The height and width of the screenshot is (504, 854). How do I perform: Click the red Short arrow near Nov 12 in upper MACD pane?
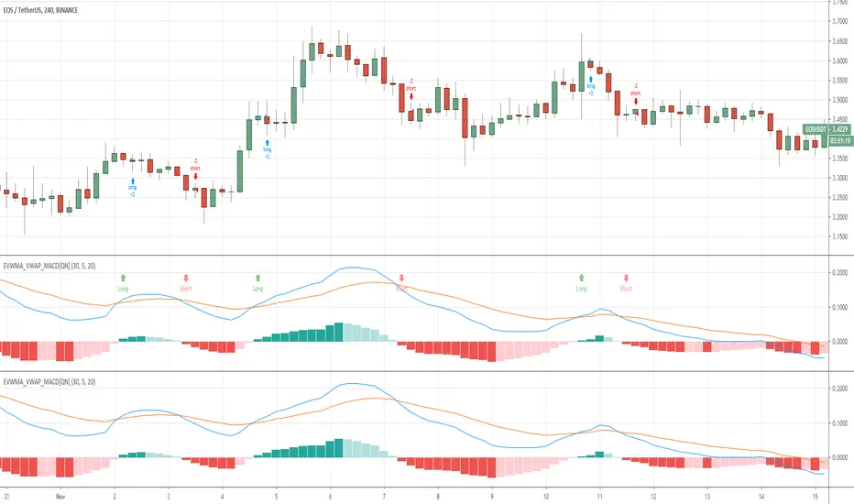click(626, 277)
